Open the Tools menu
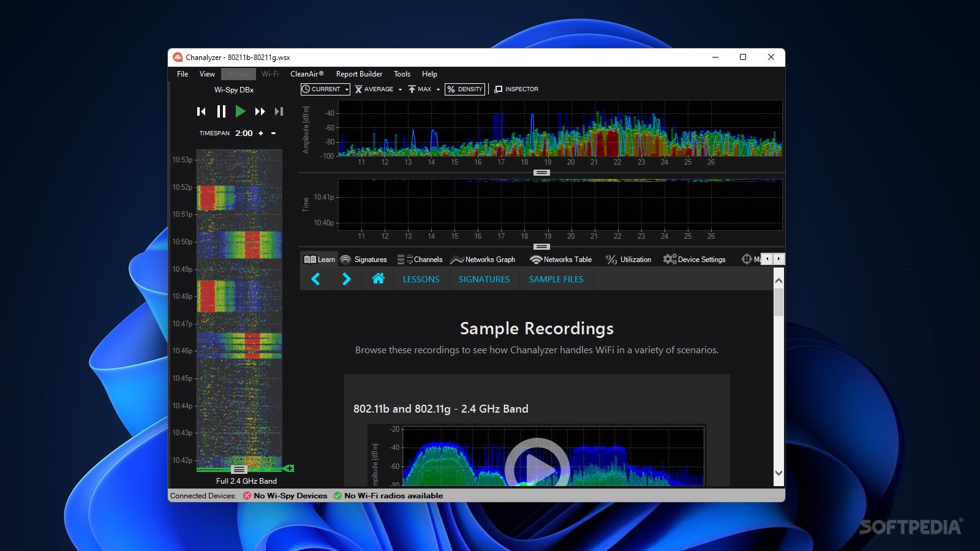This screenshot has width=980, height=551. click(402, 74)
